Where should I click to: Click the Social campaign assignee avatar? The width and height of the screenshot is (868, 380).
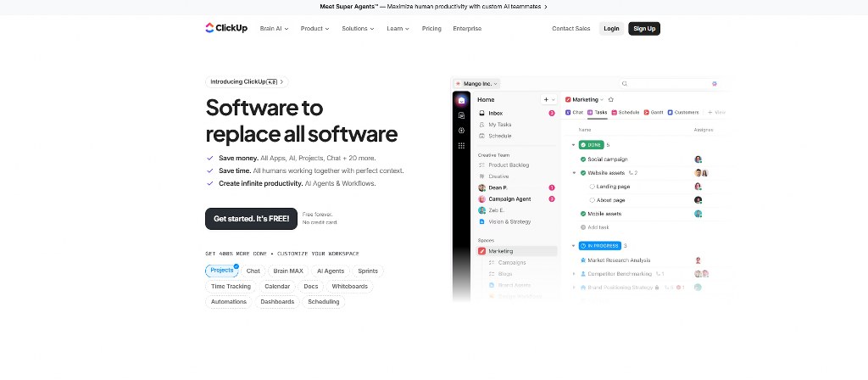698,159
